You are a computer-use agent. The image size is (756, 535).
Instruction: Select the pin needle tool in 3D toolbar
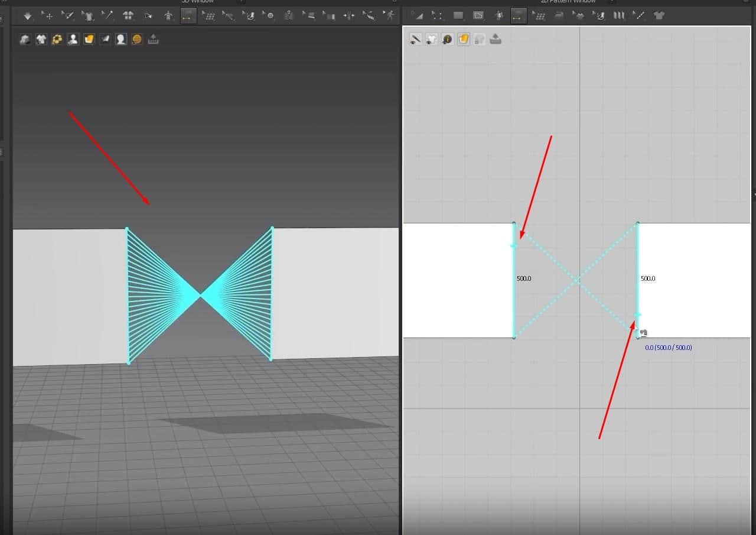(107, 16)
